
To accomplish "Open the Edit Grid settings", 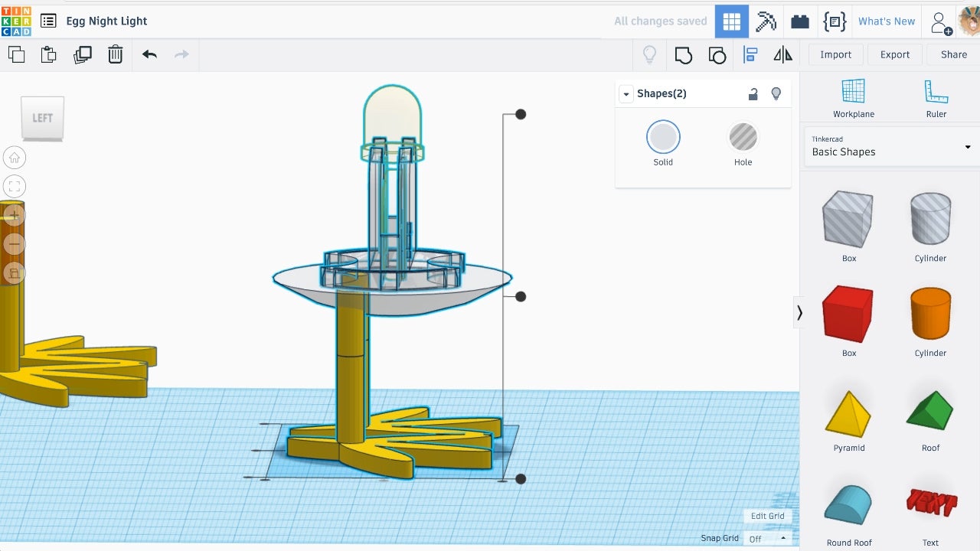I will pos(767,516).
